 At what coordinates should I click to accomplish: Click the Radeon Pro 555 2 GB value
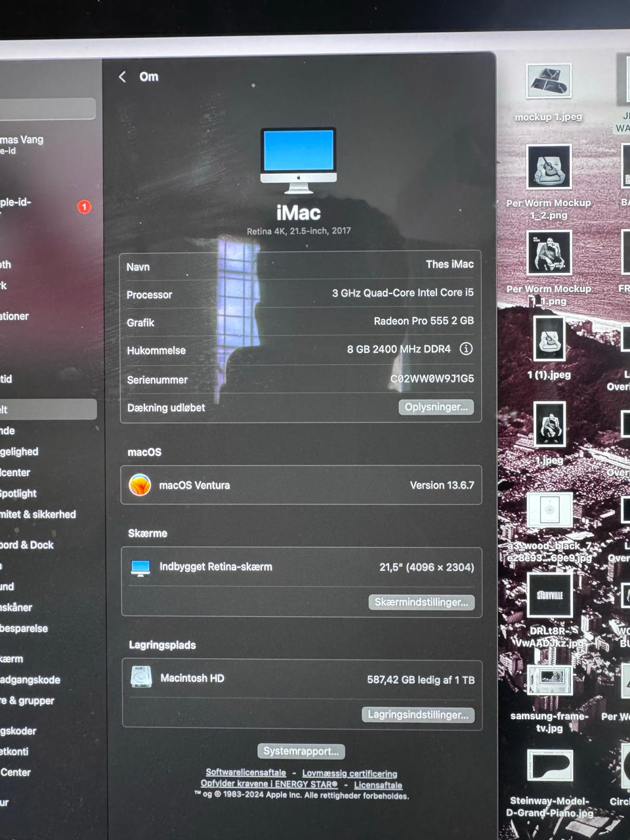point(423,321)
